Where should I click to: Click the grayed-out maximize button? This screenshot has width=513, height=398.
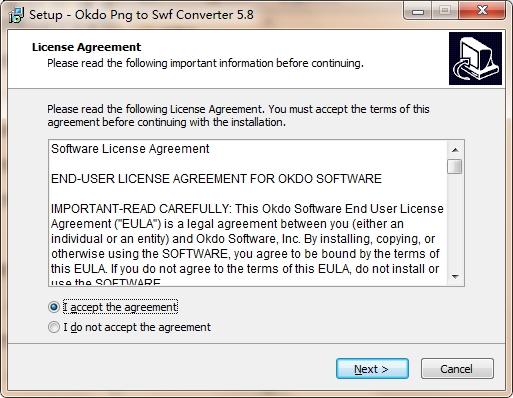tap(445, 11)
